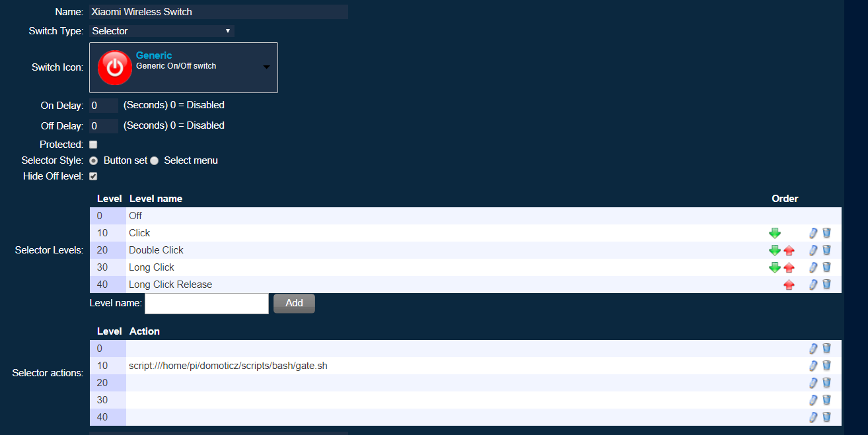Viewport: 868px width, 435px height.
Task: Edit the Long Click Release level name
Action: point(813,284)
